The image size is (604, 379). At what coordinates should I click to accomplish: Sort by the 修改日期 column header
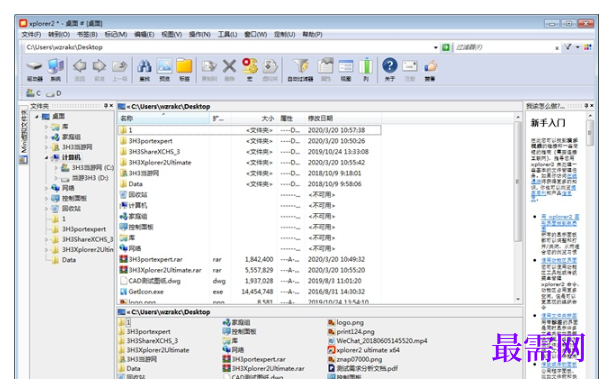[343, 118]
